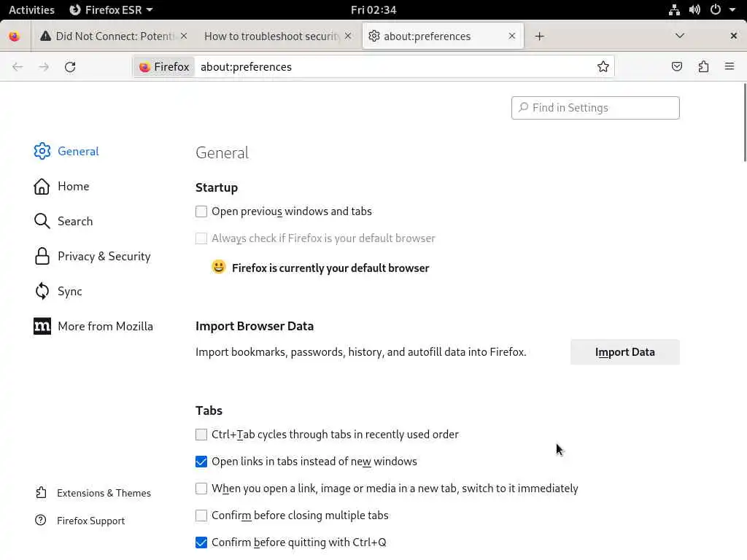Select the Sync settings icon

point(42,291)
